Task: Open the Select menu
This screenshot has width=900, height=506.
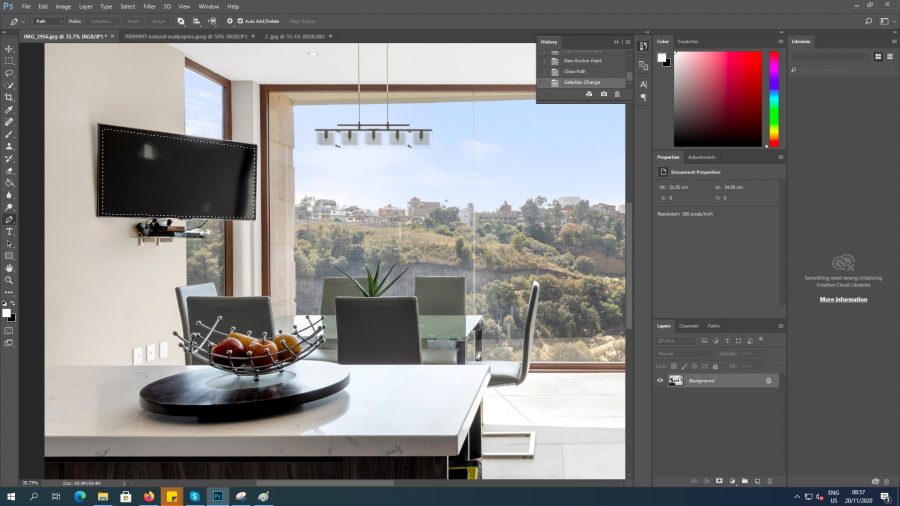Action: tap(127, 6)
